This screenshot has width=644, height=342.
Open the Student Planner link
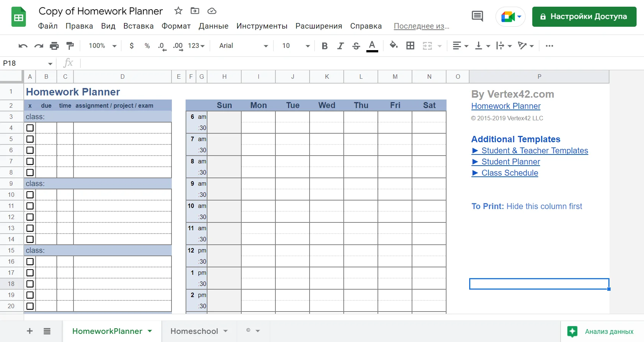510,162
